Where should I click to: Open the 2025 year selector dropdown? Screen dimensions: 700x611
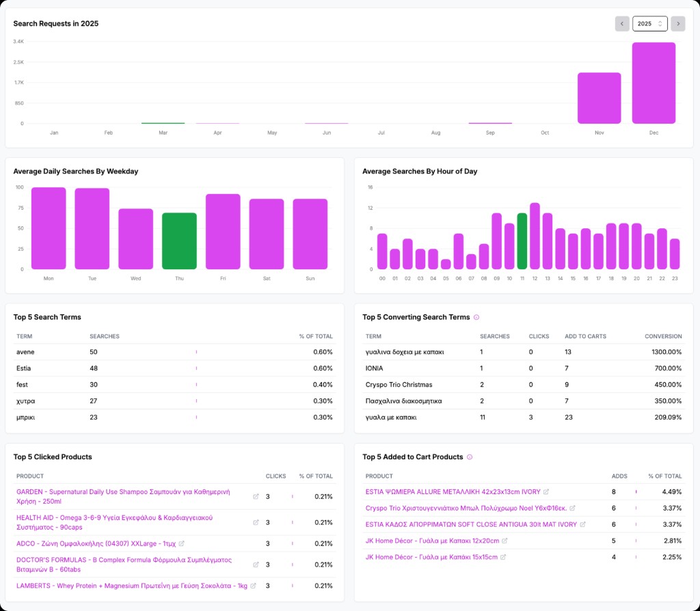(649, 24)
